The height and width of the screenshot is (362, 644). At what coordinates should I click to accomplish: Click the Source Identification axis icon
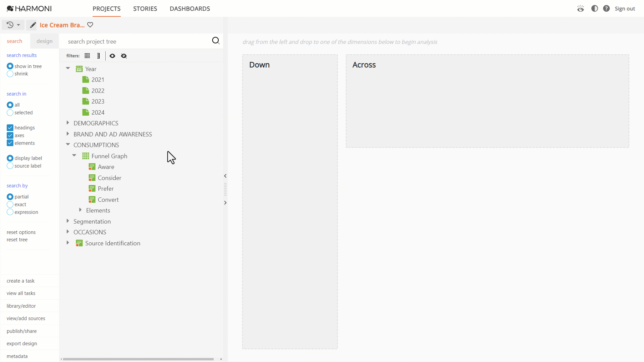tap(79, 243)
